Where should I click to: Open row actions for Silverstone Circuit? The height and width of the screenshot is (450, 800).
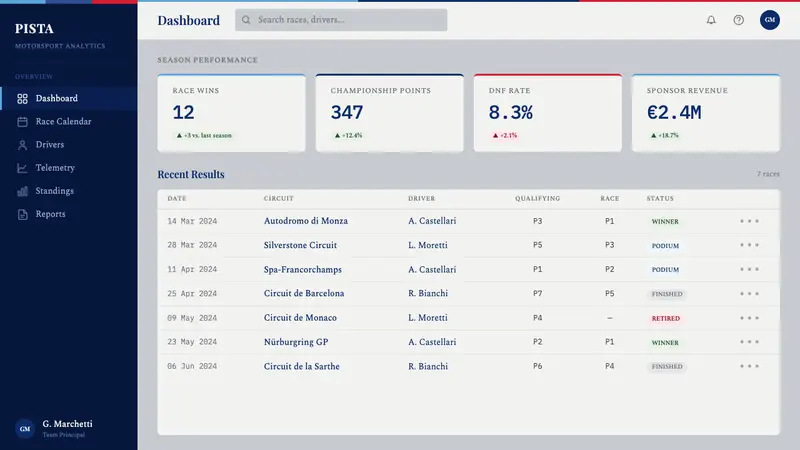[x=749, y=245]
